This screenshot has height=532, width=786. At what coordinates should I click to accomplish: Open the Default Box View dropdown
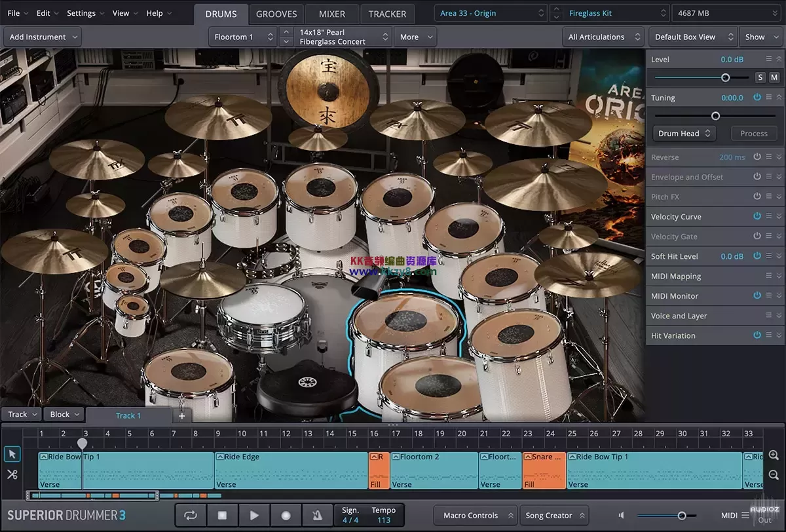pyautogui.click(x=692, y=37)
